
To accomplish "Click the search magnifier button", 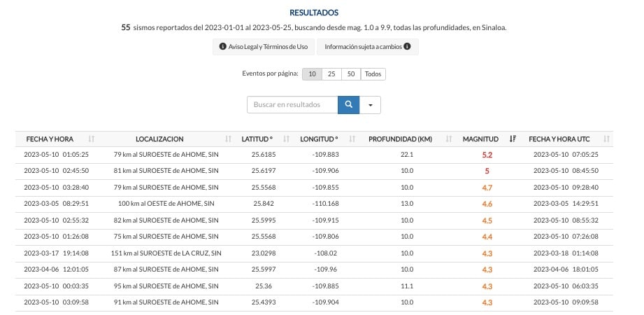I will point(348,105).
